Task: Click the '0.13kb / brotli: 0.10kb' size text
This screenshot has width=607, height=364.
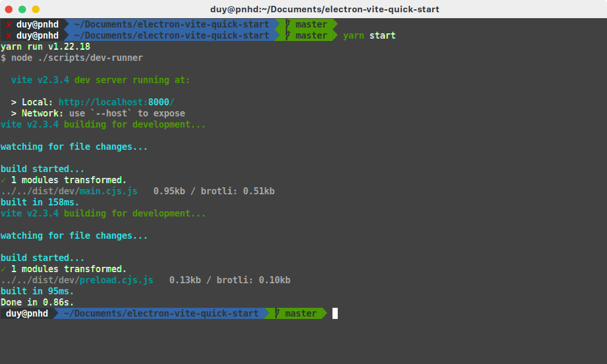Action: [x=230, y=280]
